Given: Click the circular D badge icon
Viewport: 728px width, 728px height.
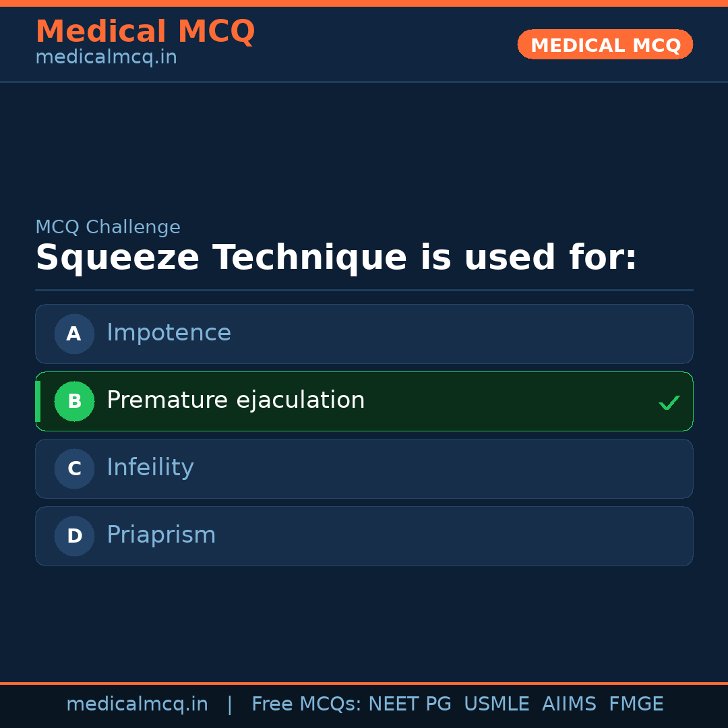Looking at the screenshot, I should [x=74, y=536].
